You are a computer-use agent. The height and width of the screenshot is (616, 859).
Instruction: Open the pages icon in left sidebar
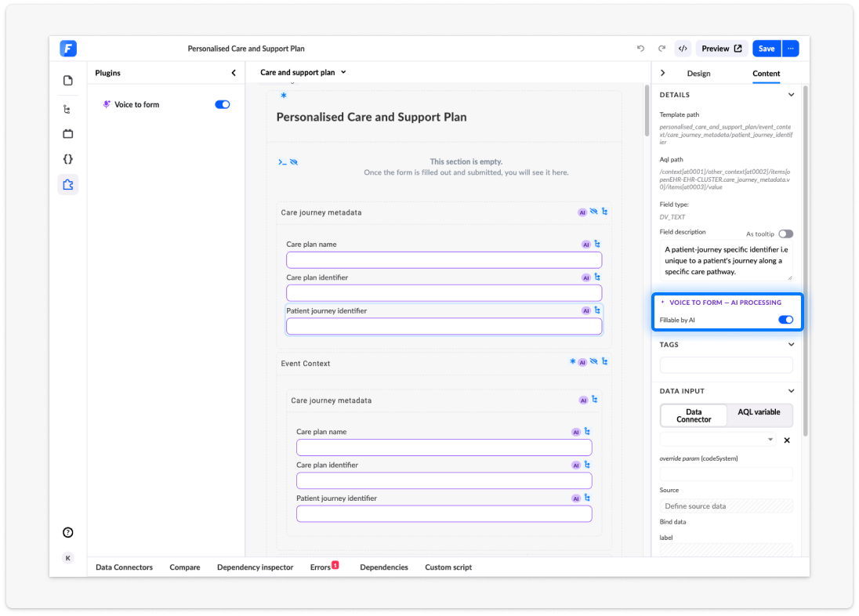pos(68,81)
